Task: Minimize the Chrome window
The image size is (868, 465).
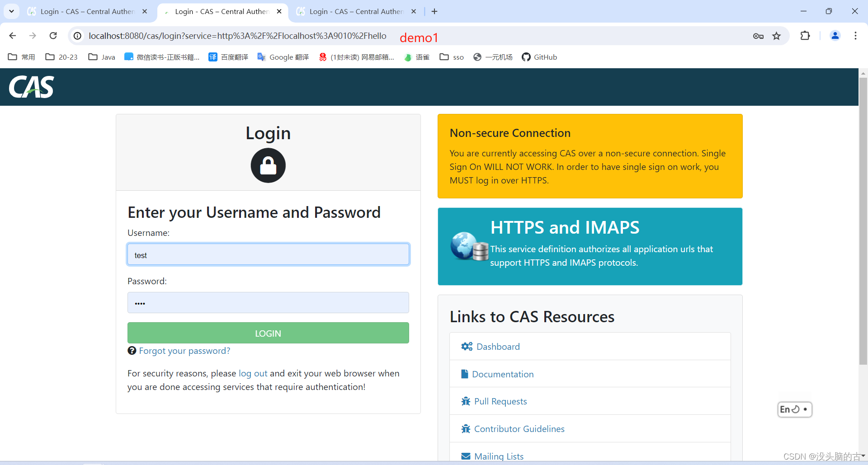Action: (803, 11)
